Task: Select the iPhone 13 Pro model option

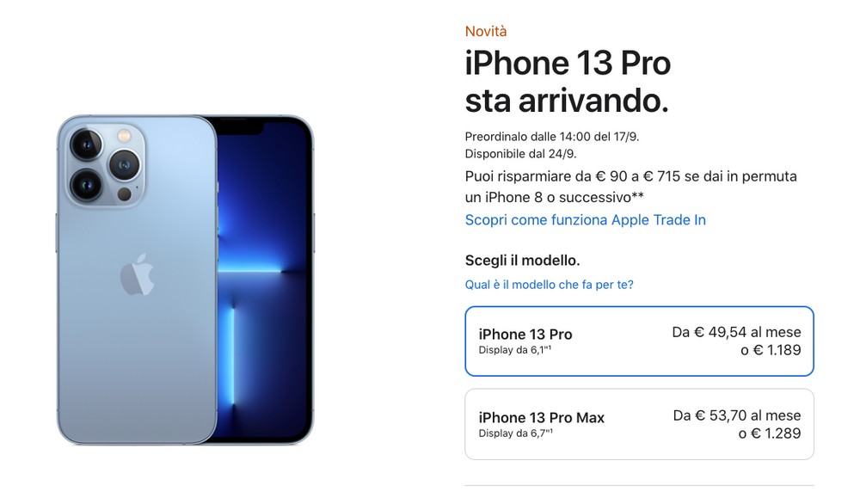Action: point(639,341)
